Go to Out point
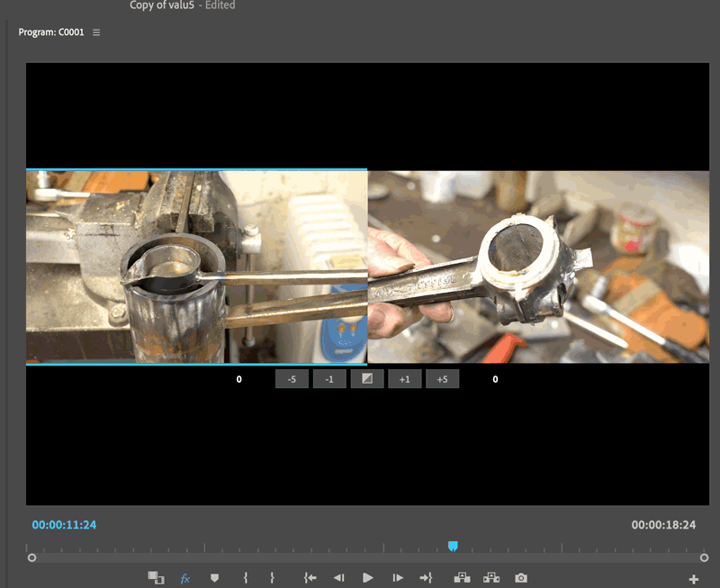Screen dimensions: 720x588 (x=426, y=578)
